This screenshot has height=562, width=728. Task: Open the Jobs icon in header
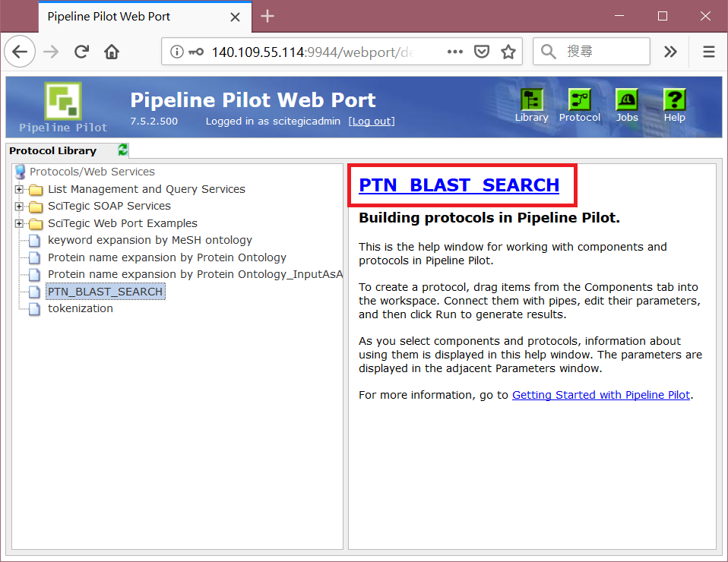627,99
